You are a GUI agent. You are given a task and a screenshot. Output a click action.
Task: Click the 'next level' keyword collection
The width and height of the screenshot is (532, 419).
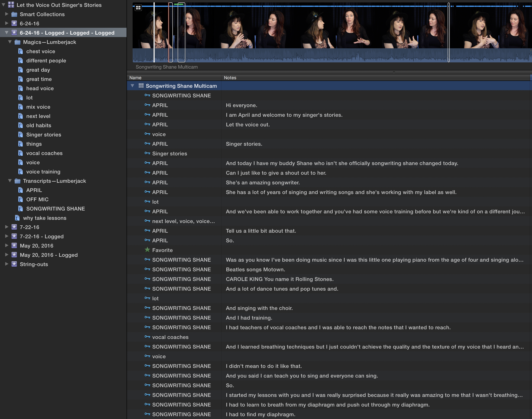click(x=38, y=116)
